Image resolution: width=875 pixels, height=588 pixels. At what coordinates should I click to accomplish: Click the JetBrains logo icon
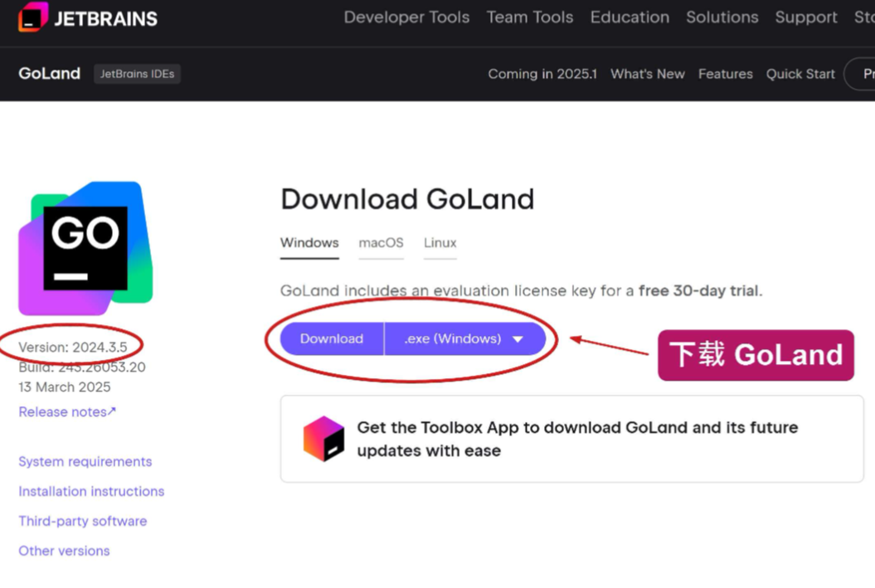(33, 17)
